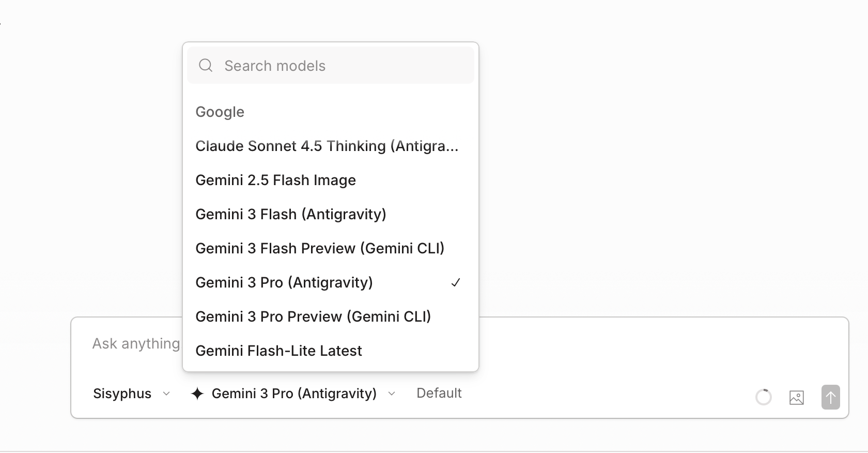Select Claude Sonnet 4.5 Thinking model
This screenshot has height=453, width=868.
327,146
